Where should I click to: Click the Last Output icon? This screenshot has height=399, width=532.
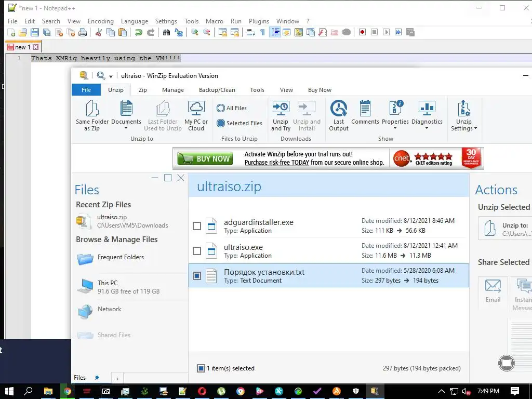[x=339, y=115]
